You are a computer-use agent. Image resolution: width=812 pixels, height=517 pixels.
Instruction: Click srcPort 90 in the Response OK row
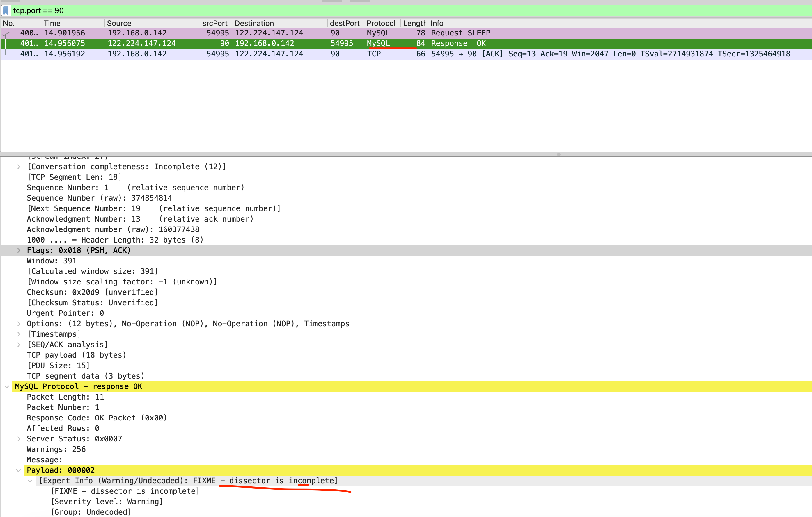(x=225, y=43)
